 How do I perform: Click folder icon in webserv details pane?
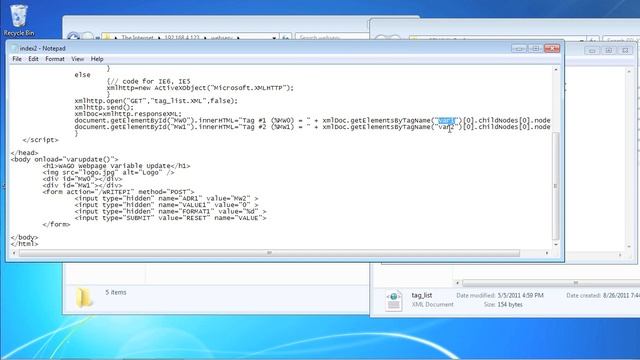click(x=84, y=297)
